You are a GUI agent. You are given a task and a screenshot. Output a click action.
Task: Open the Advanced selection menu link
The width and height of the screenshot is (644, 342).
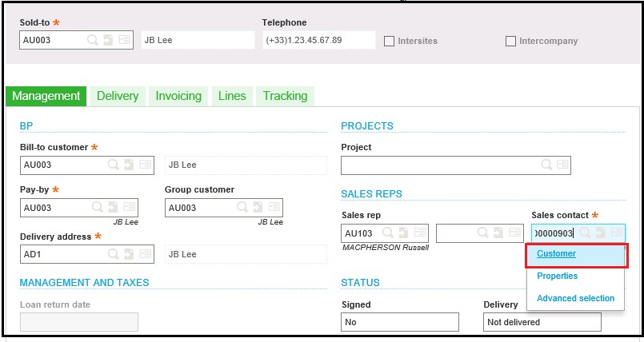pyautogui.click(x=575, y=298)
